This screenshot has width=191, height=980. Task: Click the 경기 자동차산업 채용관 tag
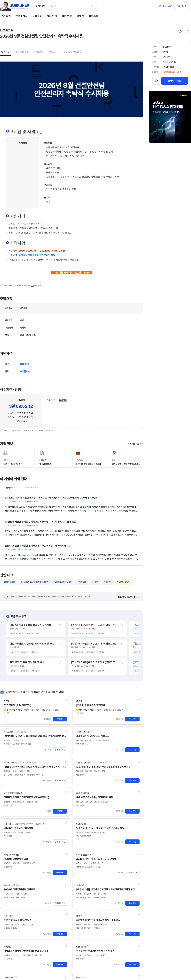click(x=63, y=582)
